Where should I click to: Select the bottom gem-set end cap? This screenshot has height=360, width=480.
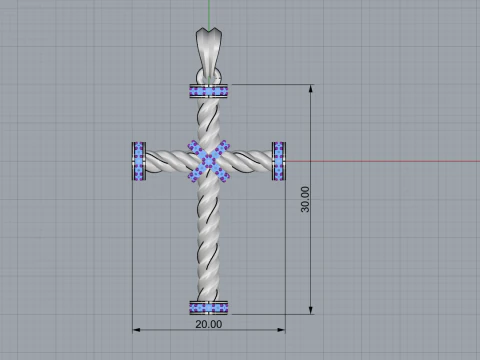tap(209, 308)
